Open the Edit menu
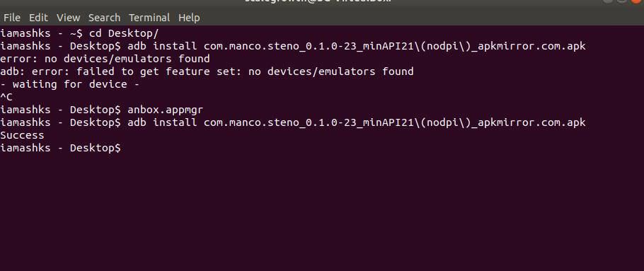Screen dimensions: 644x271 pos(38,18)
